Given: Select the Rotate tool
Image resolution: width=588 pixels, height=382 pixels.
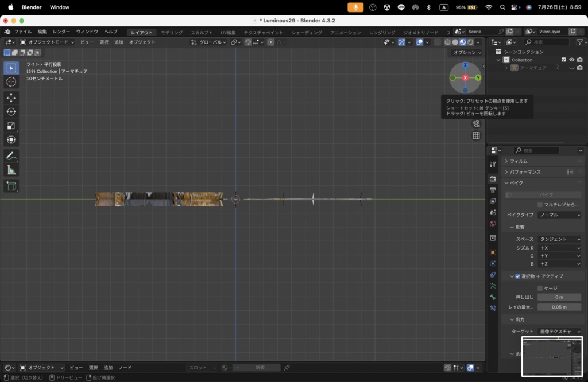Looking at the screenshot, I should tap(11, 112).
